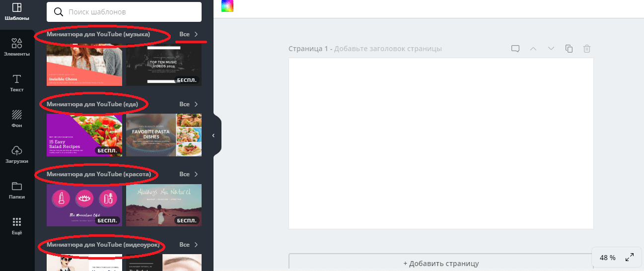The width and height of the screenshot is (644, 271).
Task: Collapse the templates side panel
Action: pyautogui.click(x=214, y=135)
